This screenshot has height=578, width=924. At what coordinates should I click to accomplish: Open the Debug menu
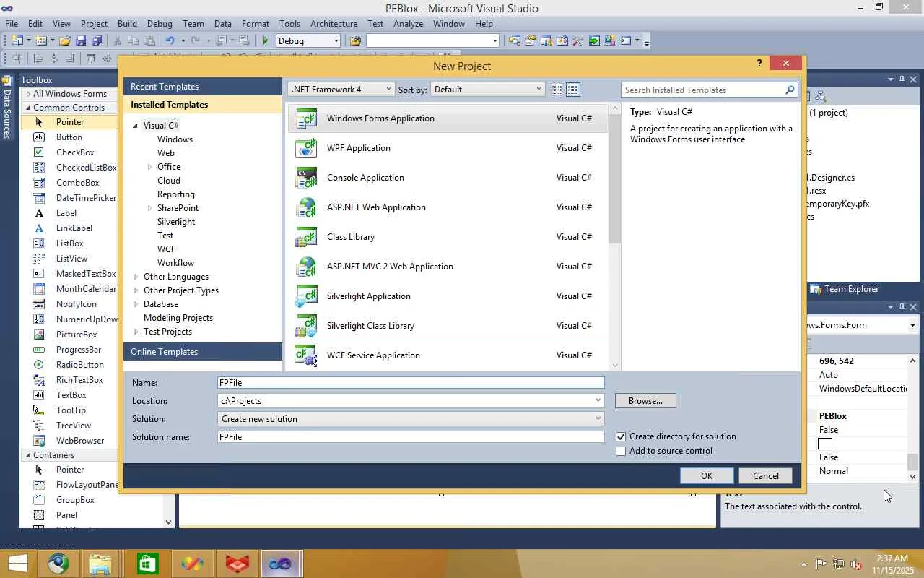coord(160,24)
